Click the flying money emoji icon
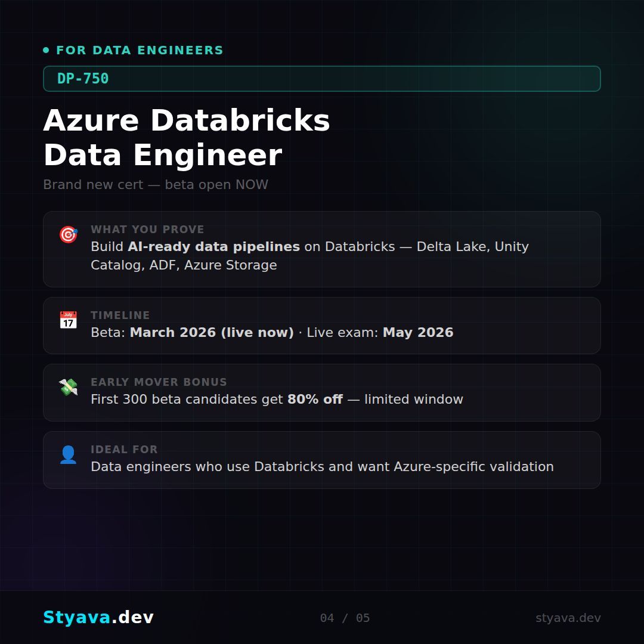Screen dimensions: 644x644 68,387
